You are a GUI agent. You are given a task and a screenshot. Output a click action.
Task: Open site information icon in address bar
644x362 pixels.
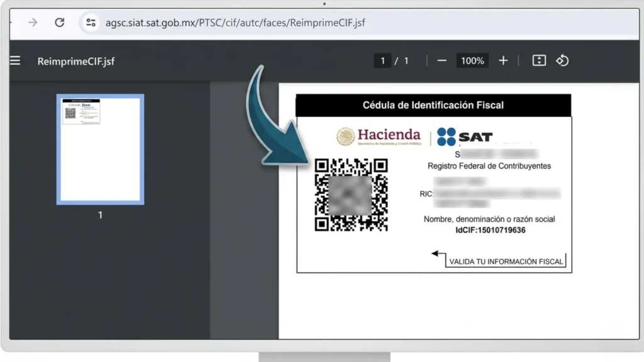pyautogui.click(x=91, y=23)
